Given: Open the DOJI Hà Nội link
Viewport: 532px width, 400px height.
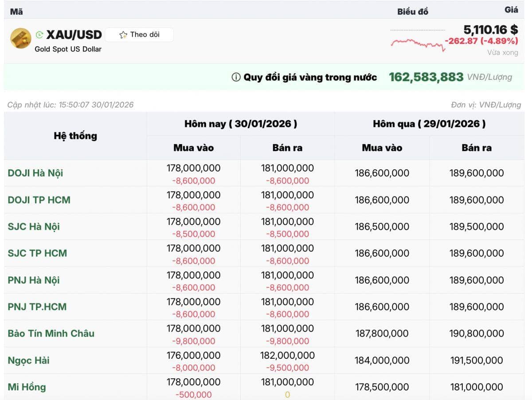Looking at the screenshot, I should pyautogui.click(x=35, y=173).
